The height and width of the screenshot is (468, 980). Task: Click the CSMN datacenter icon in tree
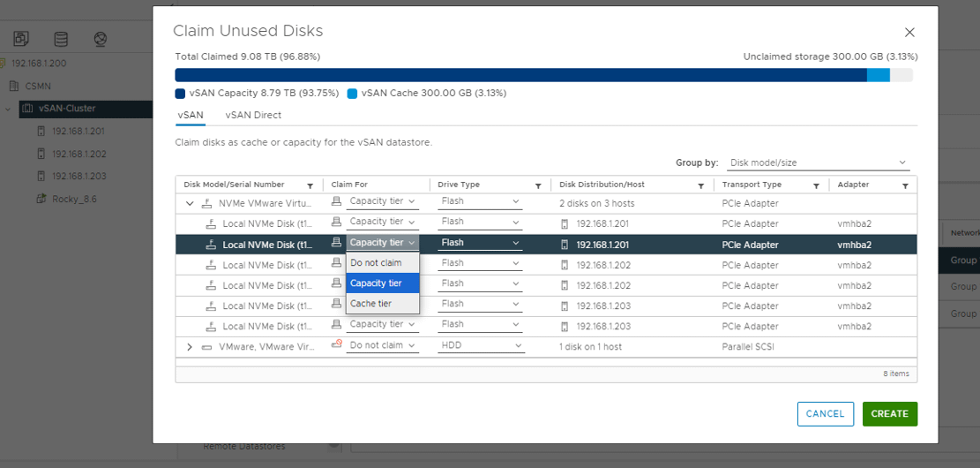[x=14, y=86]
